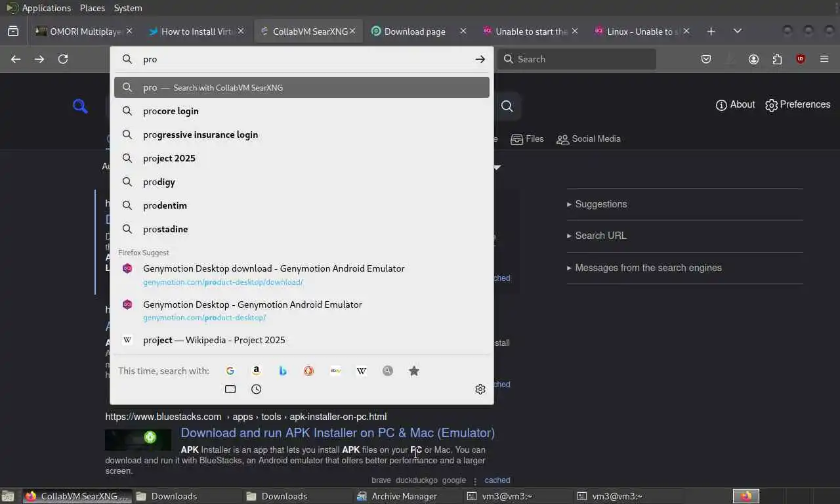Search this time with Bing

pyautogui.click(x=283, y=371)
